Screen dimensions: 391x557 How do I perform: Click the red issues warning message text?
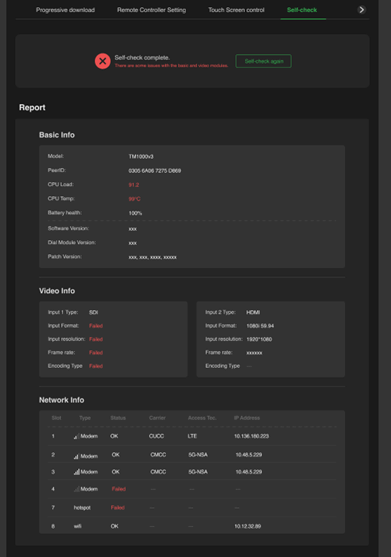[171, 66]
